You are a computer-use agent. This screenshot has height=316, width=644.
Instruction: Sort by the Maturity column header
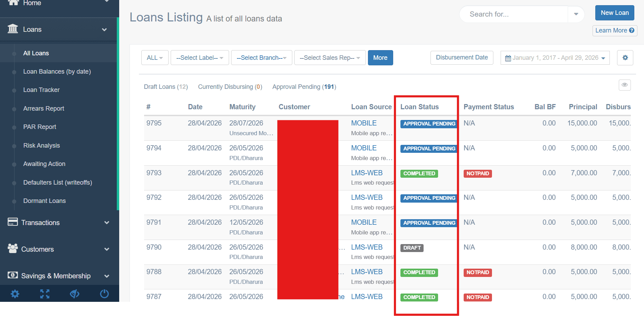(243, 107)
